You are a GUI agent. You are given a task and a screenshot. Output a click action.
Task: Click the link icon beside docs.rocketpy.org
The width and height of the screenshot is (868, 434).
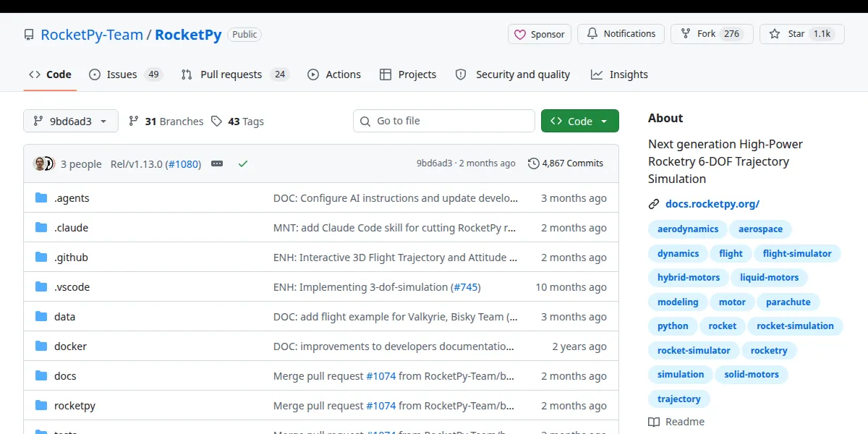click(654, 204)
